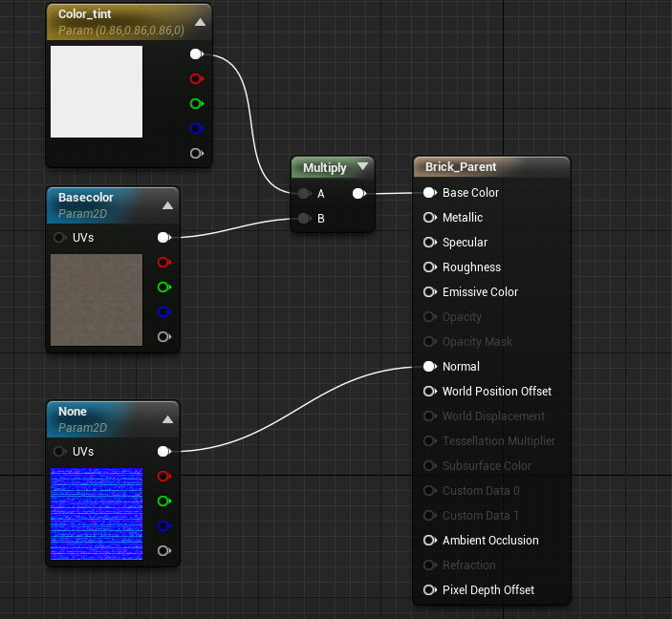Click the A input pin on Multiply

[304, 193]
